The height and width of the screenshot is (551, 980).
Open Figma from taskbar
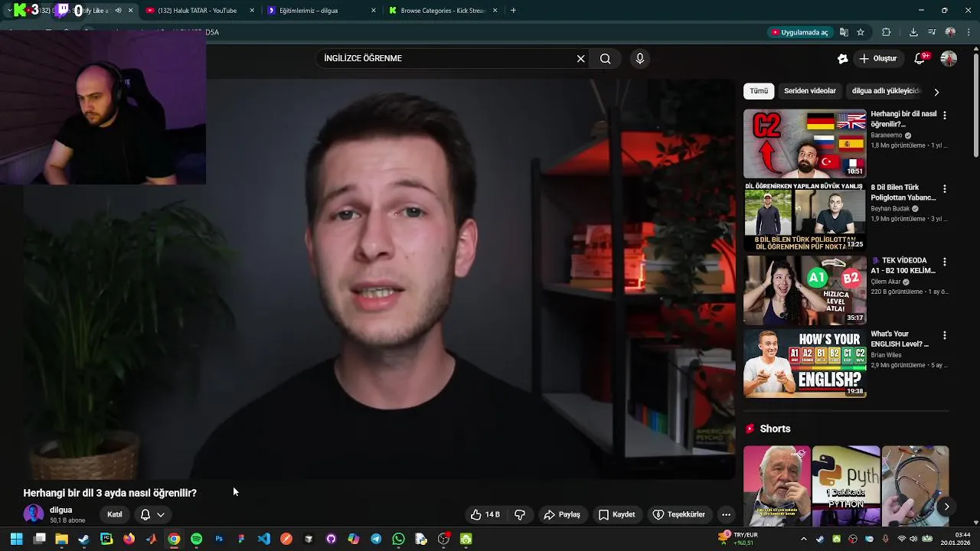pos(241,540)
